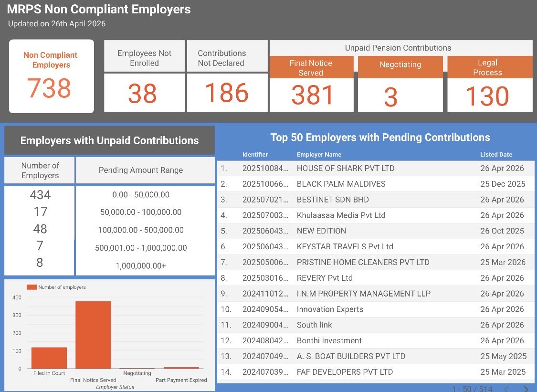Click the Employees Not Enrolled heading
Screen dimensions: 537x392
pyautogui.click(x=144, y=58)
